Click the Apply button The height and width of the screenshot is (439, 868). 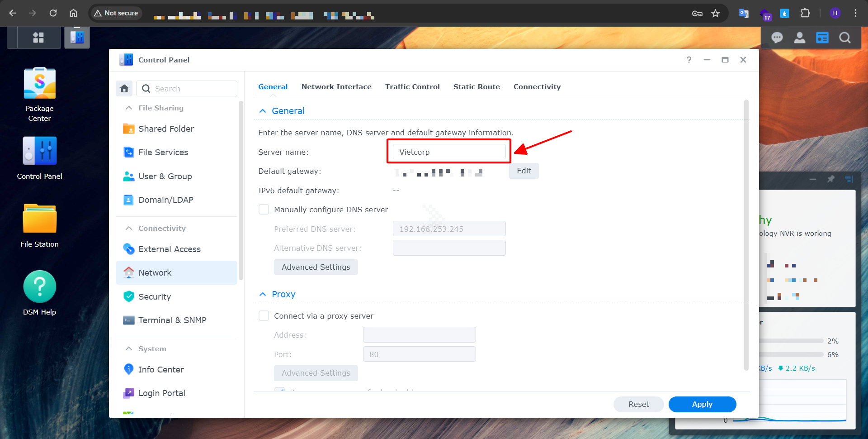point(702,404)
